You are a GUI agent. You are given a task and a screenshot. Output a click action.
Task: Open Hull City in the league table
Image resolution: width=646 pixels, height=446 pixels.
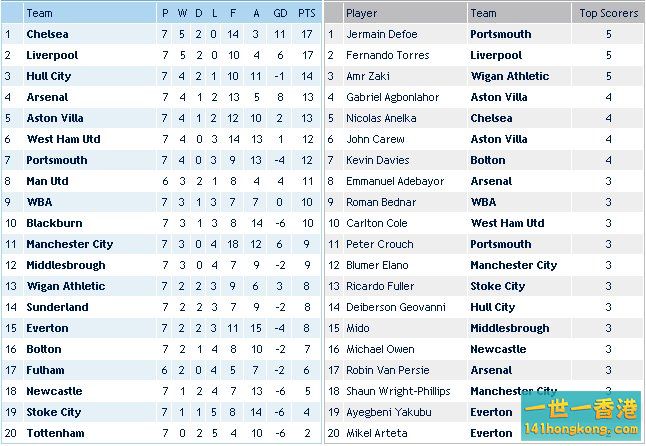(x=49, y=76)
